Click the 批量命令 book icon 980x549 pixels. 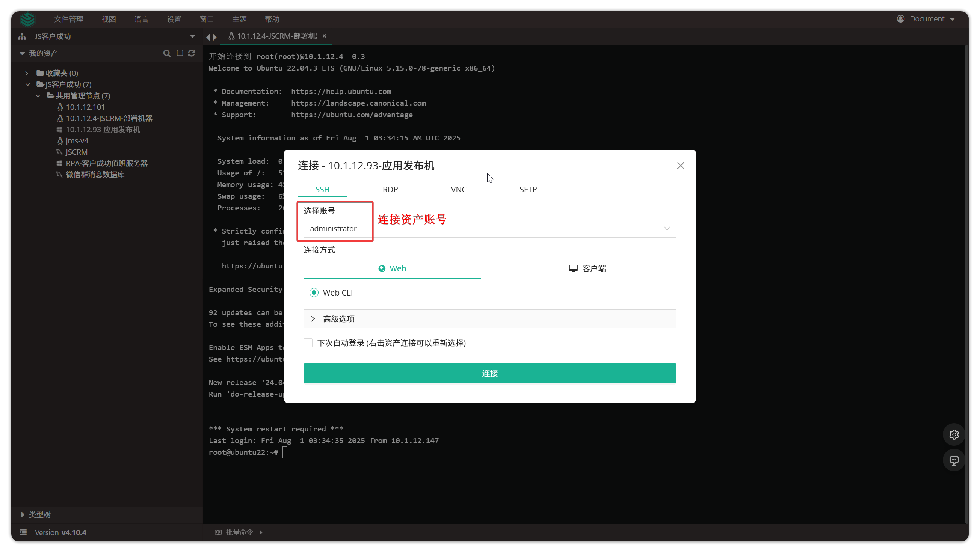[x=218, y=532]
